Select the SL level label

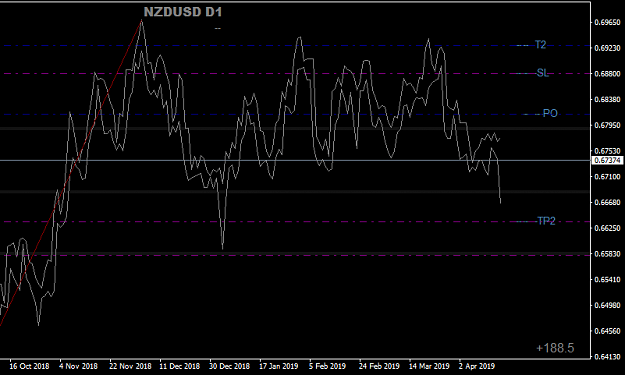542,73
